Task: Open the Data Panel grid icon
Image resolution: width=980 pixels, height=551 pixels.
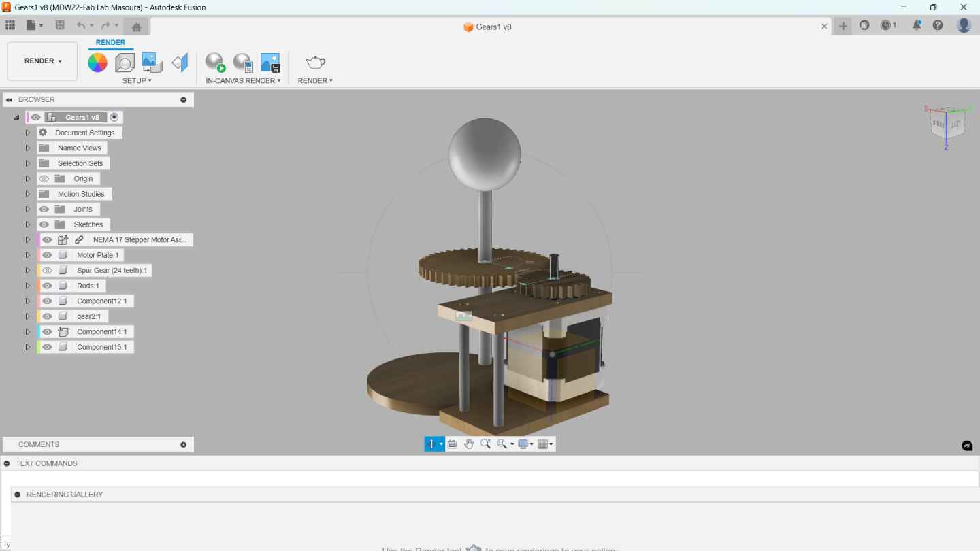Action: click(x=10, y=25)
